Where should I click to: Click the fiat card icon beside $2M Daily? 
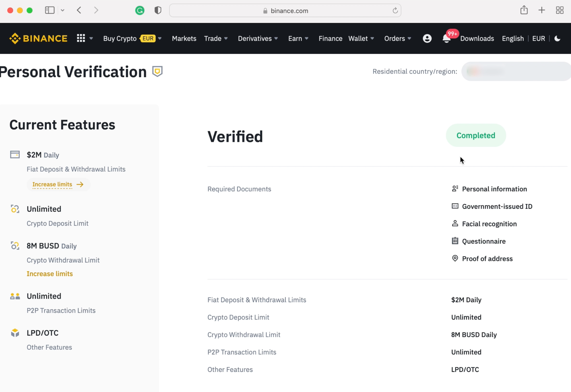coord(15,154)
